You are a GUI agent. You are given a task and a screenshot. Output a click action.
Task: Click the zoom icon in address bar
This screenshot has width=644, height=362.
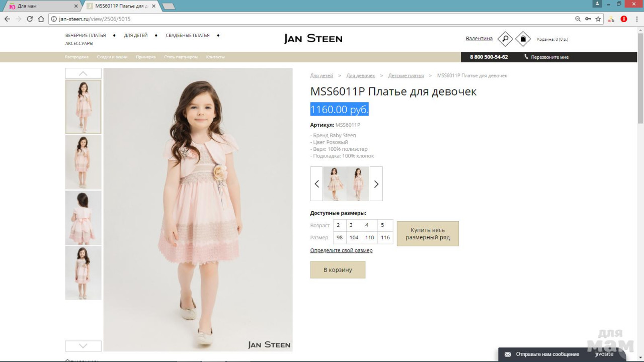tap(578, 19)
